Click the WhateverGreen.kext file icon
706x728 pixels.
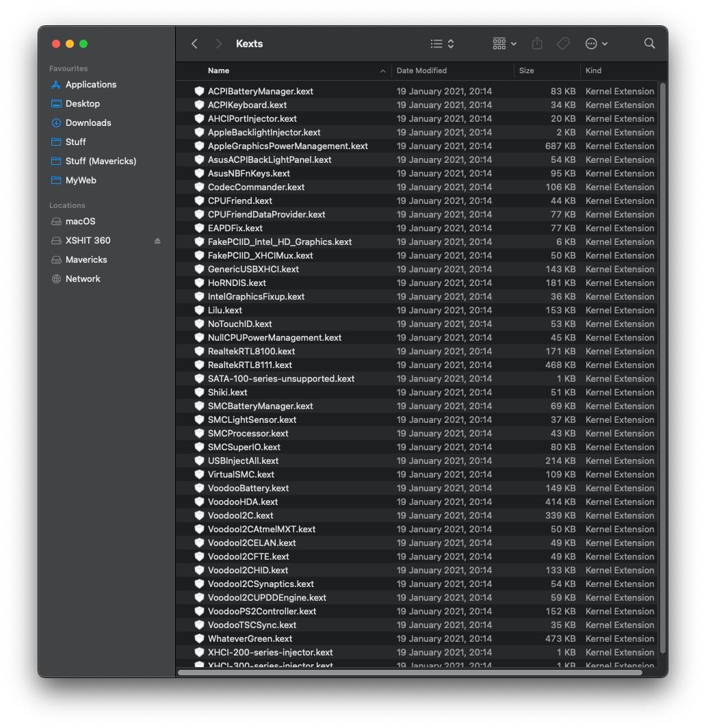coord(200,638)
